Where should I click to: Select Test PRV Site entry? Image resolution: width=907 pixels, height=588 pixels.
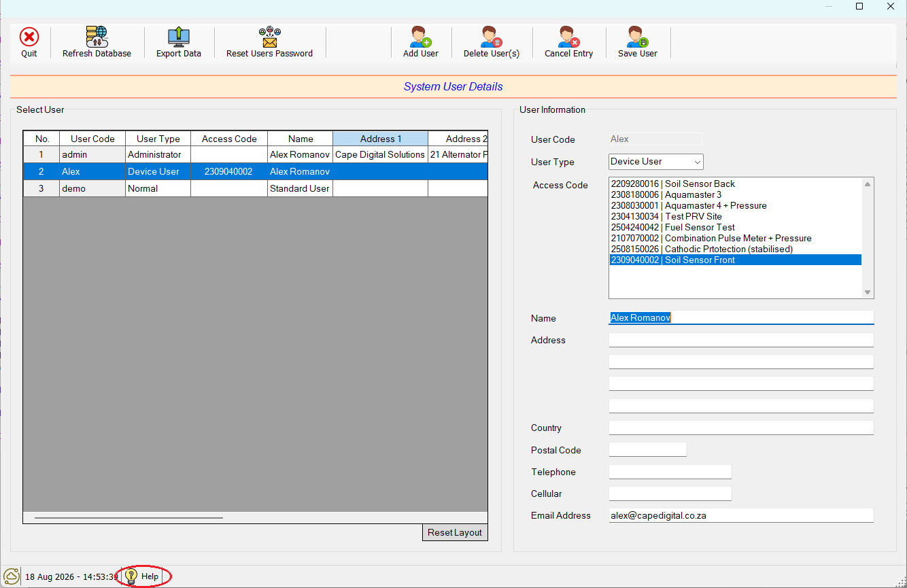click(736, 216)
